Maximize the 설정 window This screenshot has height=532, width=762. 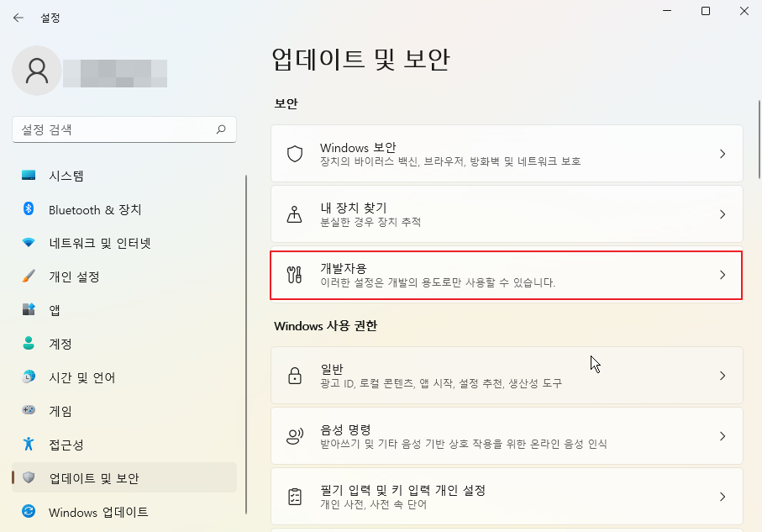(706, 11)
